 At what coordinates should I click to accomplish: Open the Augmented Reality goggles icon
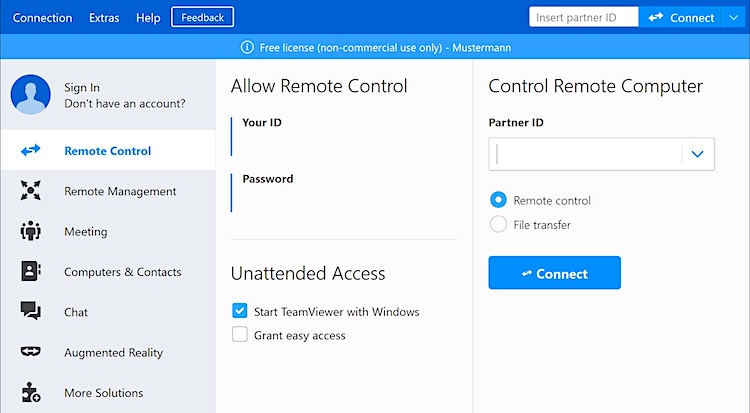(31, 352)
